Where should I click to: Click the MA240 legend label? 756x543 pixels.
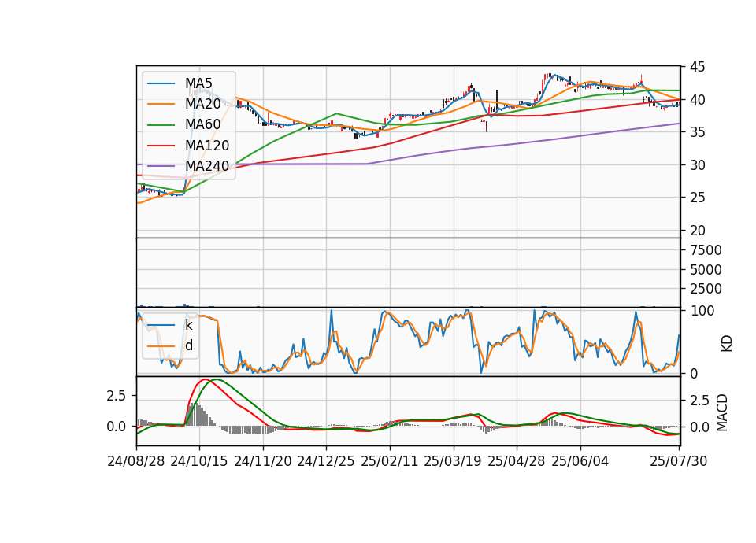207,166
